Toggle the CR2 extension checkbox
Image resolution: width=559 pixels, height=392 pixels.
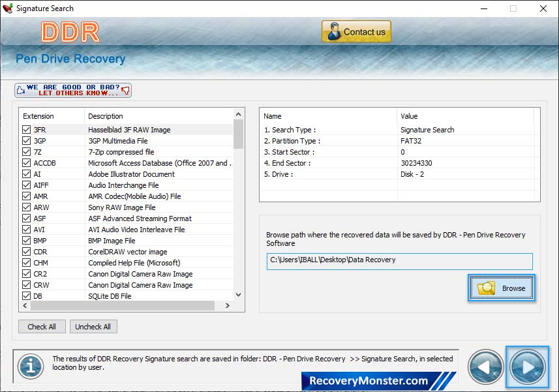[26, 274]
